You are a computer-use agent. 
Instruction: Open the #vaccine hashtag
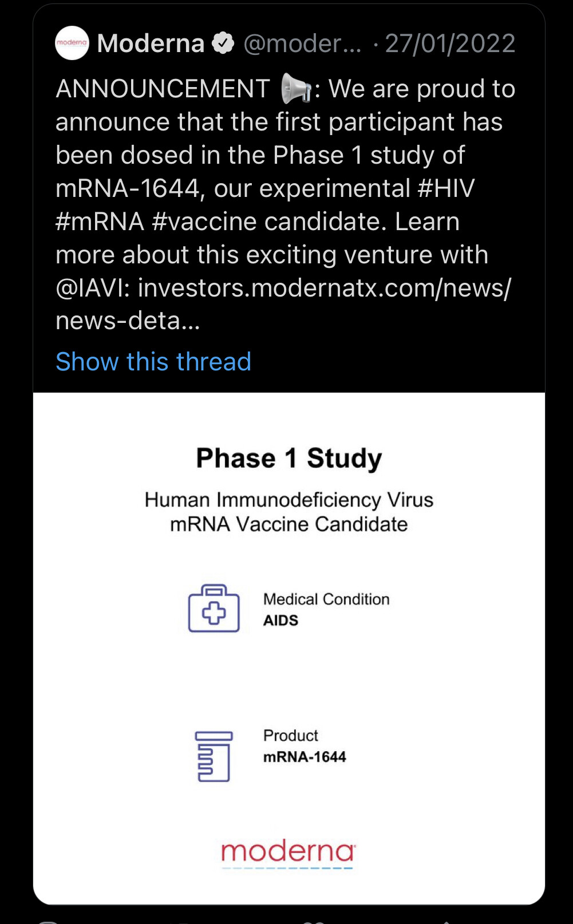[204, 222]
